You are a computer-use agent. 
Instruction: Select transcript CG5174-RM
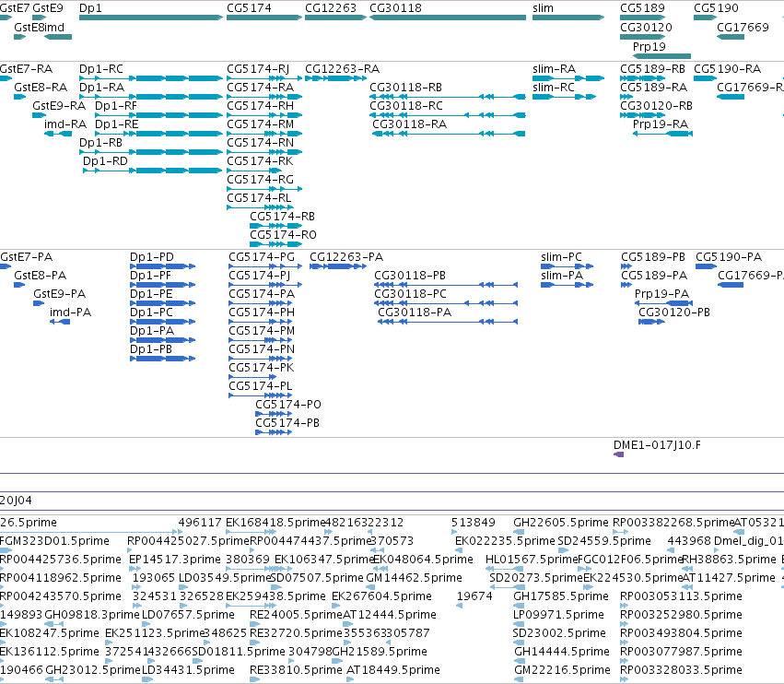click(x=264, y=134)
